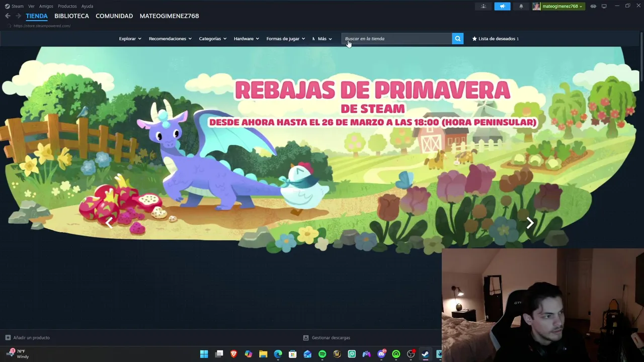This screenshot has width=644, height=362.
Task: Open Microsoft Store from taskbar
Action: click(292, 354)
